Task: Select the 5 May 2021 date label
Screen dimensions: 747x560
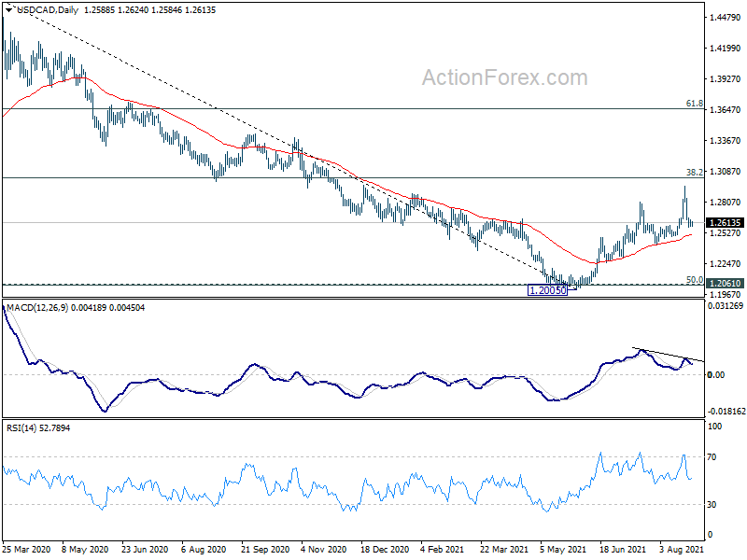Action: point(563,550)
